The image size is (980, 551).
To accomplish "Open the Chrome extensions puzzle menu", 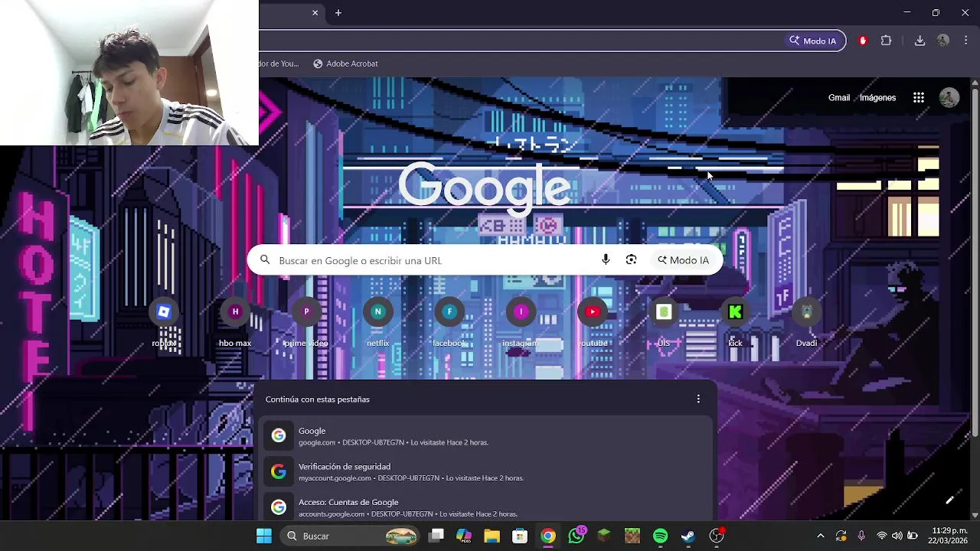I will click(x=887, y=41).
